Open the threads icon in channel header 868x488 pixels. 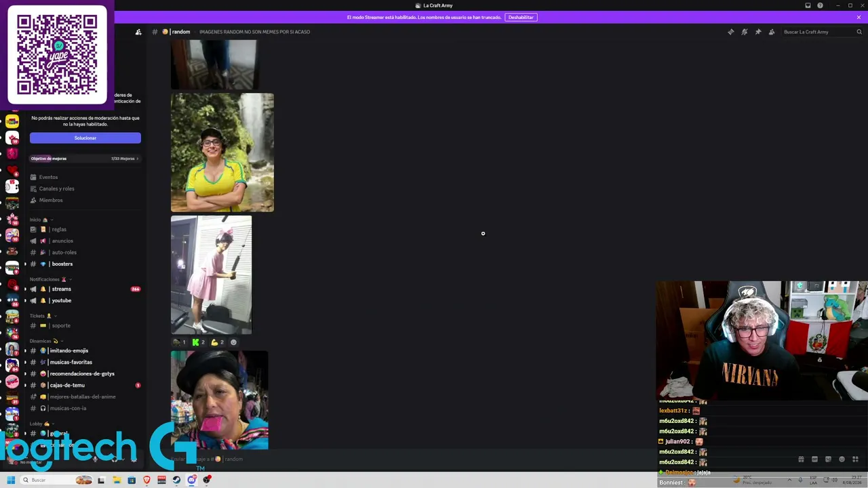(x=730, y=32)
